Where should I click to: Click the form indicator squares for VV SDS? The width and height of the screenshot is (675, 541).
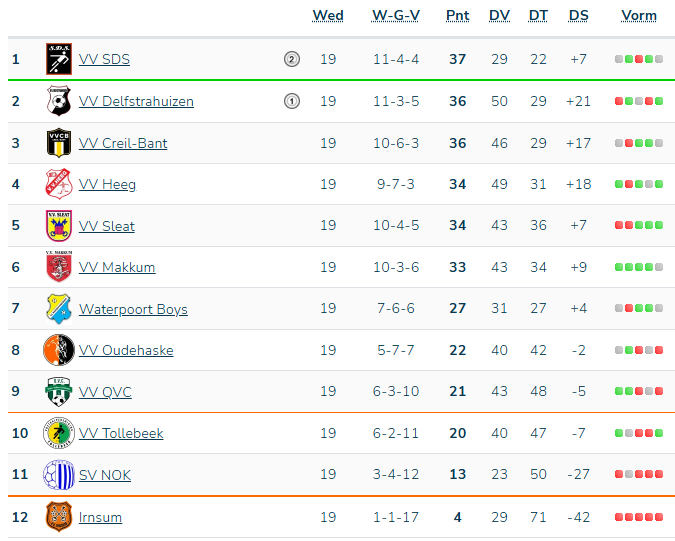(639, 59)
